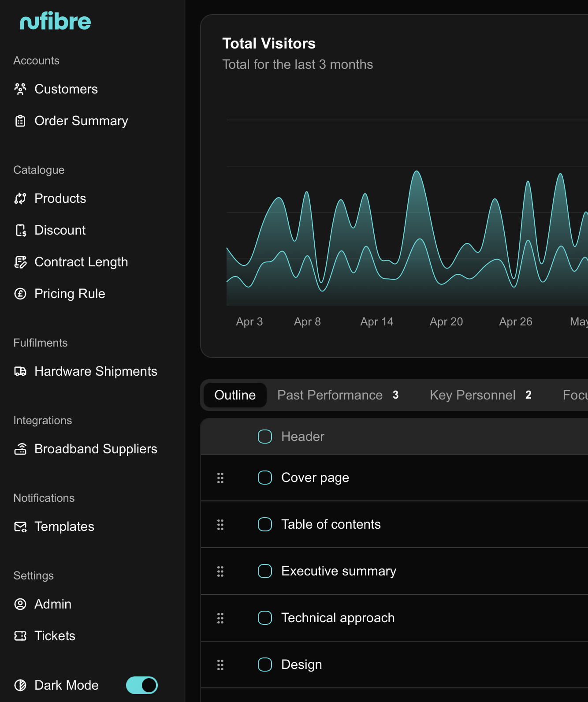
Task: Select the Executive summary row checkbox
Action: pos(265,571)
